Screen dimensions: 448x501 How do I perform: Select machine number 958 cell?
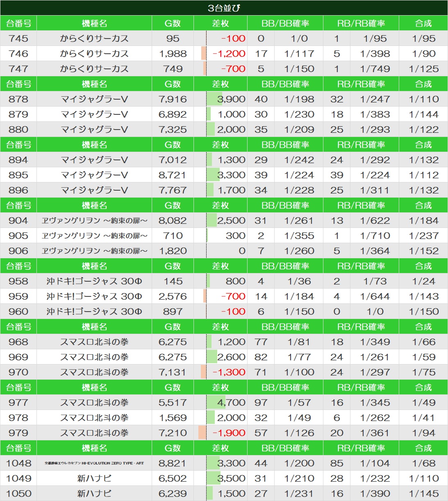pos(18,281)
